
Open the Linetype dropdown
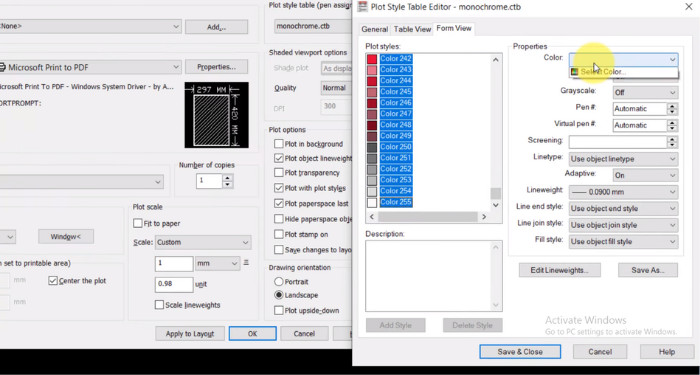623,159
